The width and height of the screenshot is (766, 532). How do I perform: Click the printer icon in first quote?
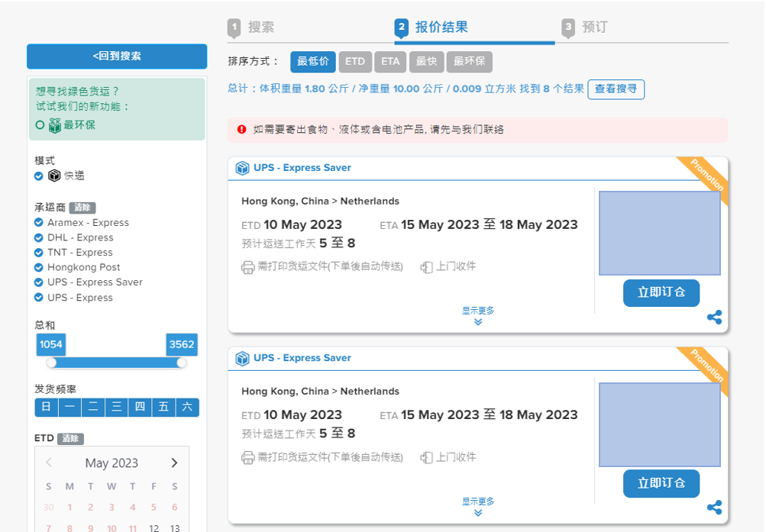pos(247,267)
